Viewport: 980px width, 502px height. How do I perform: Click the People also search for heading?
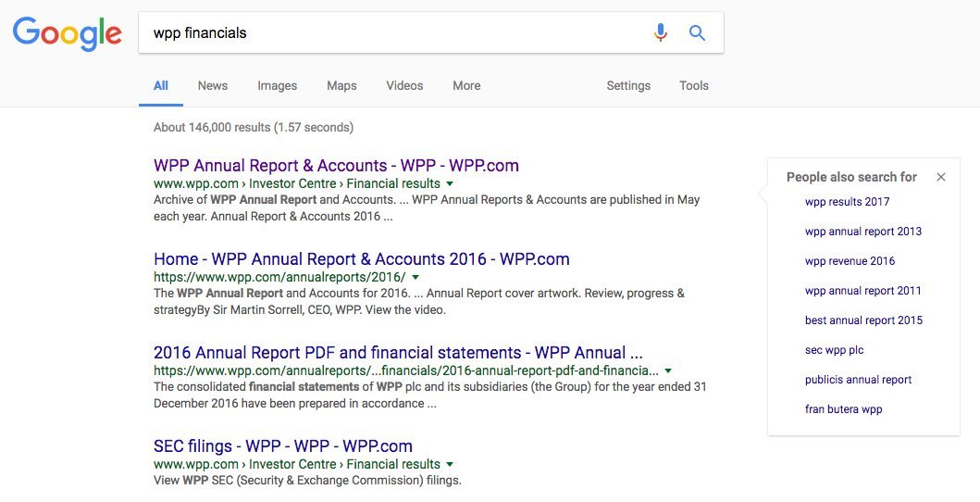coord(851,177)
